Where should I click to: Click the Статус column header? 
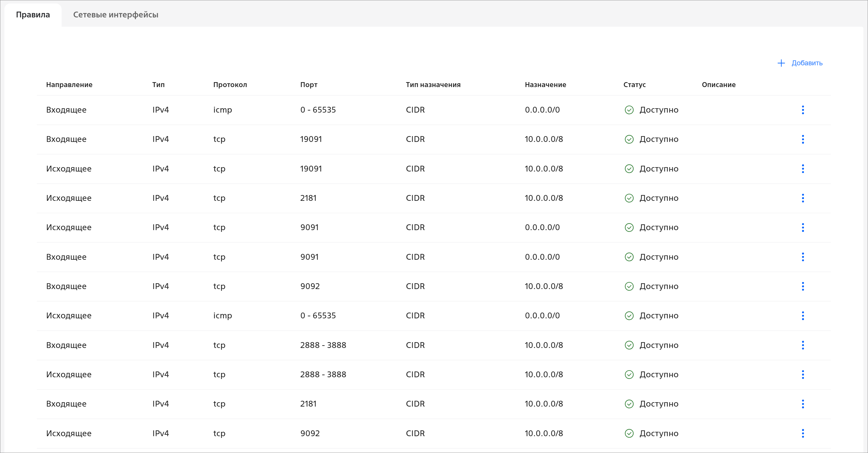634,85
